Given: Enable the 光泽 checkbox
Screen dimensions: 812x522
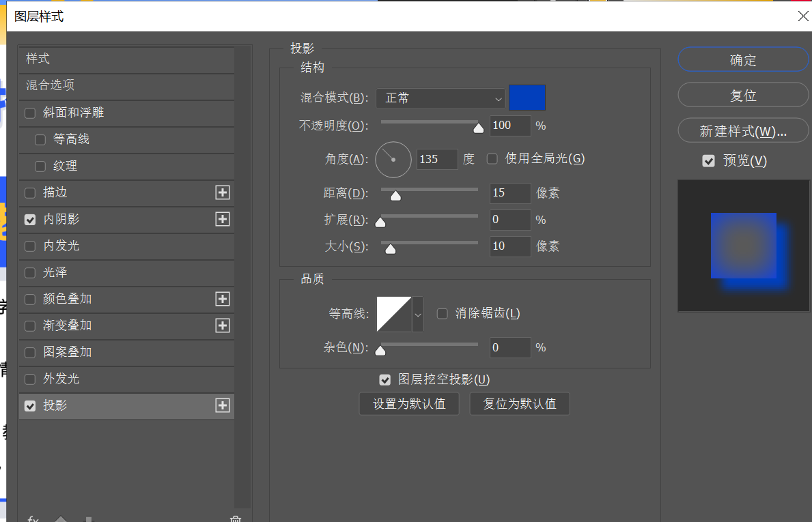Looking at the screenshot, I should (x=30, y=273).
